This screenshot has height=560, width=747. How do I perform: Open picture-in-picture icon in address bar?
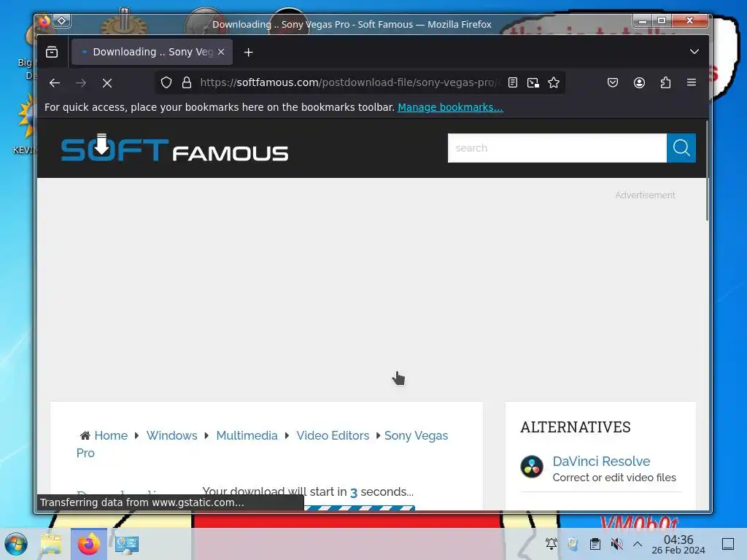[533, 83]
